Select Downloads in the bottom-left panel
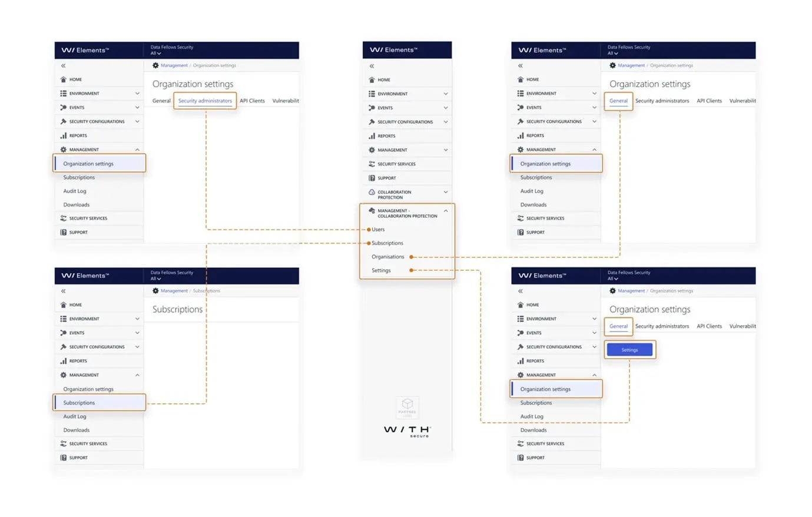The height and width of the screenshot is (517, 812). coord(77,430)
